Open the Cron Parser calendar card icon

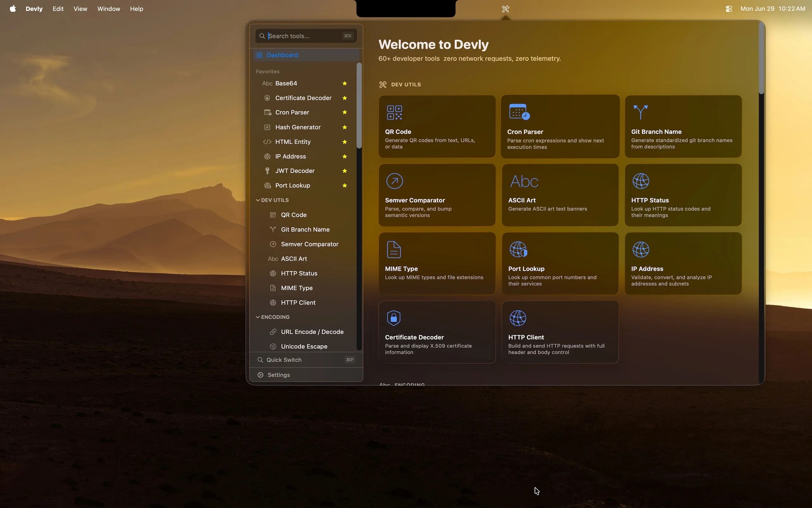click(519, 112)
